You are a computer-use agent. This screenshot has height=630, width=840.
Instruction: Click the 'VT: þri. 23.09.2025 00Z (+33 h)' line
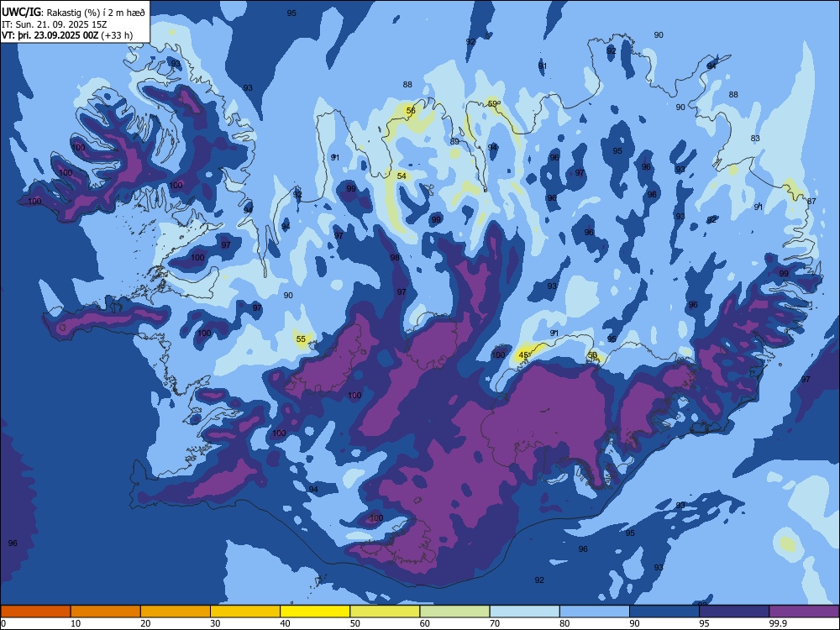(x=67, y=36)
